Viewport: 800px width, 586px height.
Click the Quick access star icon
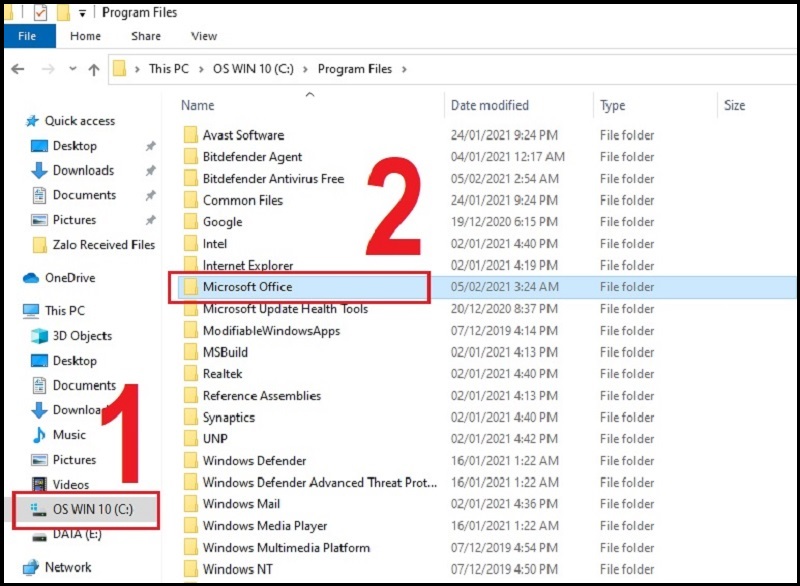pos(30,121)
